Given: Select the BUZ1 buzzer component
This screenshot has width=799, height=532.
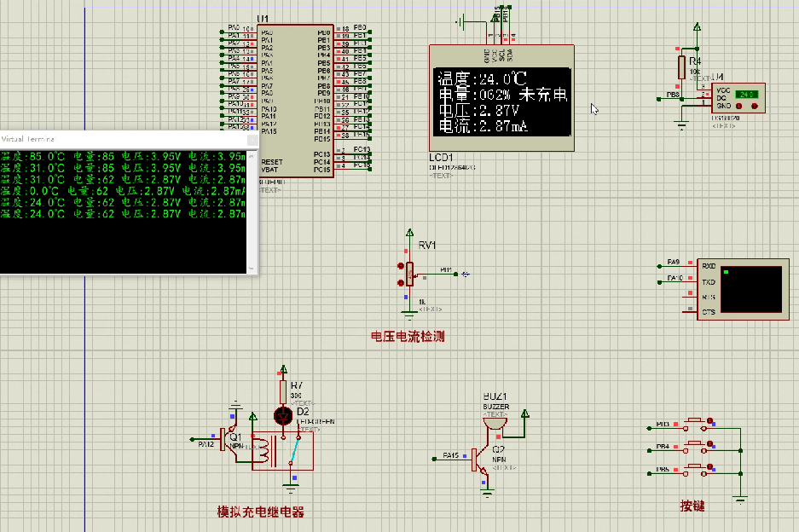Looking at the screenshot, I should (495, 423).
